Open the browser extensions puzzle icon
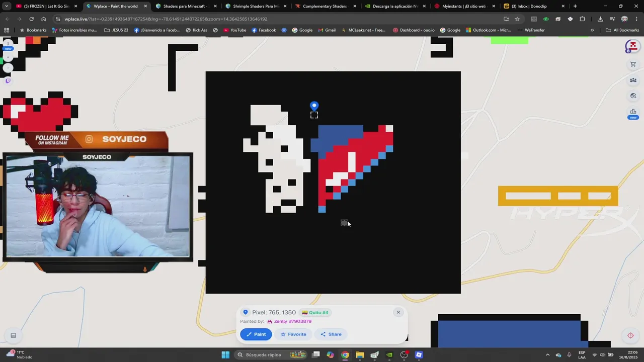644x362 pixels. (582, 19)
